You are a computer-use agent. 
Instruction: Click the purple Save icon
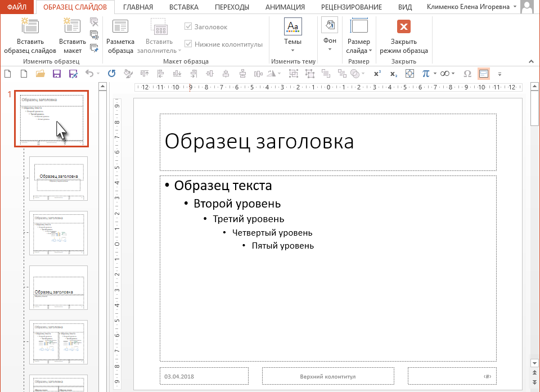click(x=57, y=73)
